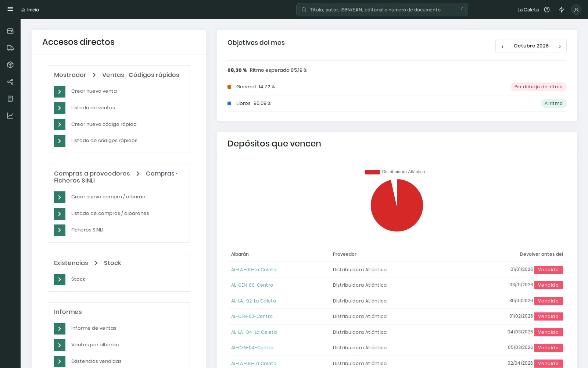Open the delivery truck sidebar icon
Screen dimensions: 588x368
click(10, 48)
